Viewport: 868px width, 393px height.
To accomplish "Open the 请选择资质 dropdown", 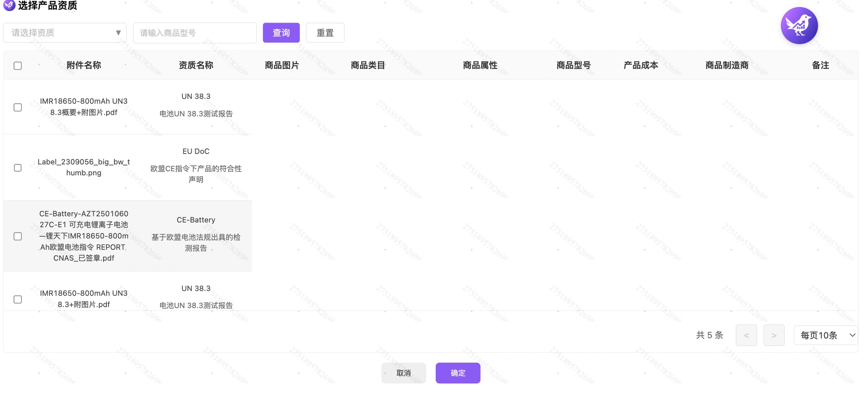I will (65, 33).
